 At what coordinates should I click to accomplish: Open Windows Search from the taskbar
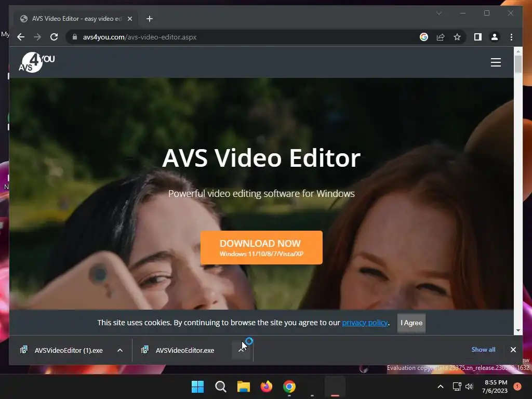tap(220, 387)
